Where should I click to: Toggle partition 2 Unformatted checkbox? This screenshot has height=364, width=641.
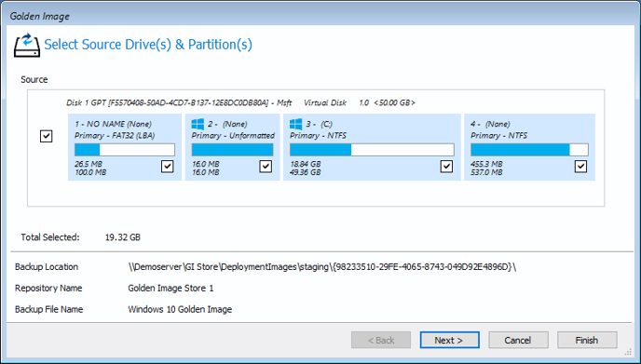coord(266,167)
